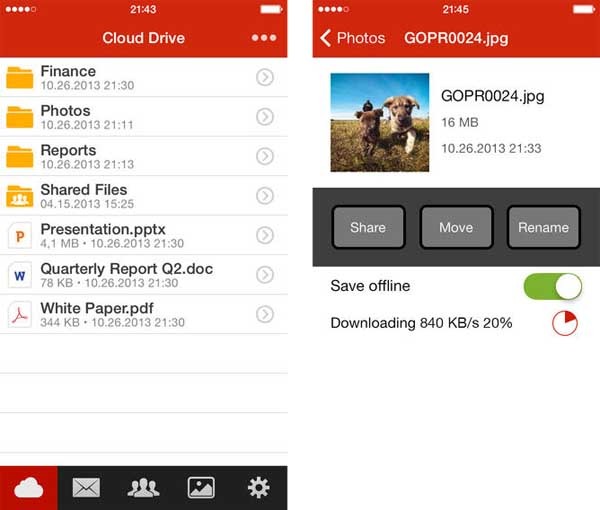
Task: Tap the Presentation.pptx file icon
Action: tap(19, 235)
